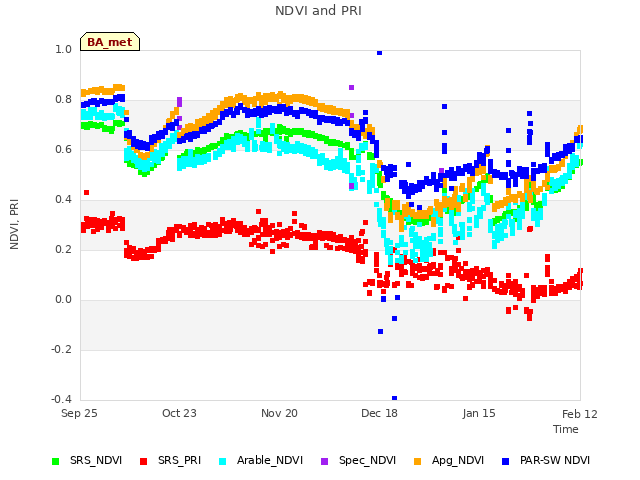Click the purple Spec_NDVI legend swatch

(x=324, y=461)
